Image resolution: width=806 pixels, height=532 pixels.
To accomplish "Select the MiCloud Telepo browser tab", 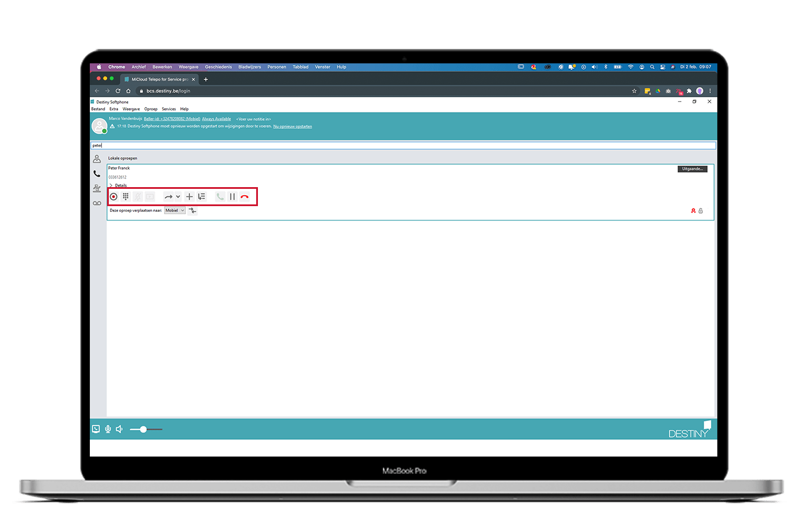I will point(160,79).
